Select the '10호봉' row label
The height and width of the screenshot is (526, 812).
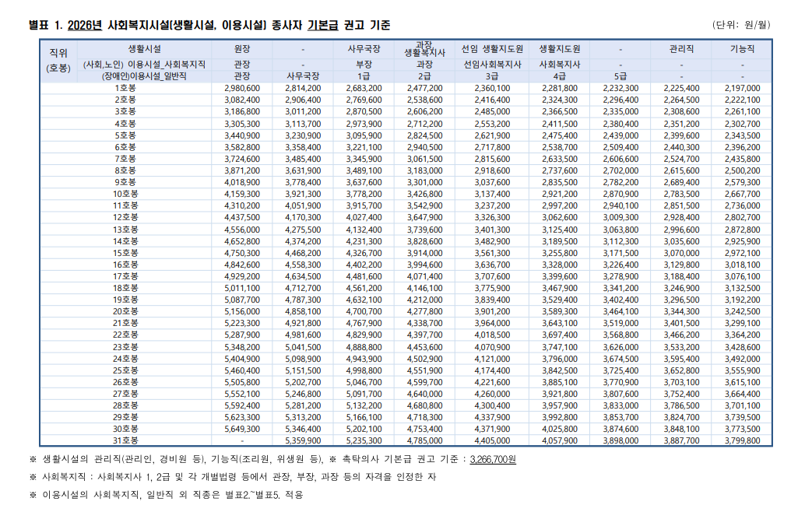click(x=125, y=194)
